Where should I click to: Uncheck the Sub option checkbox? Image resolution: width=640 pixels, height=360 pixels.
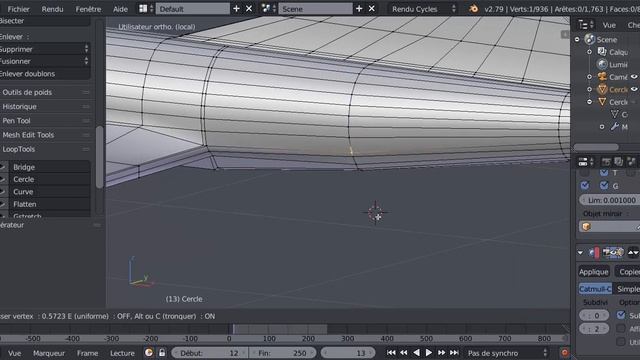pyautogui.click(x=621, y=315)
